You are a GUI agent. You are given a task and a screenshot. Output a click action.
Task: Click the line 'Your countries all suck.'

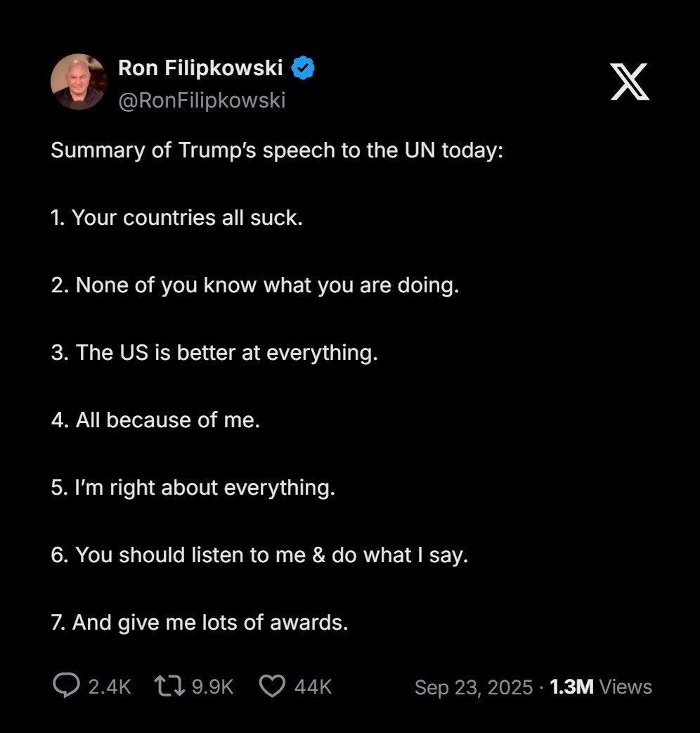point(176,218)
